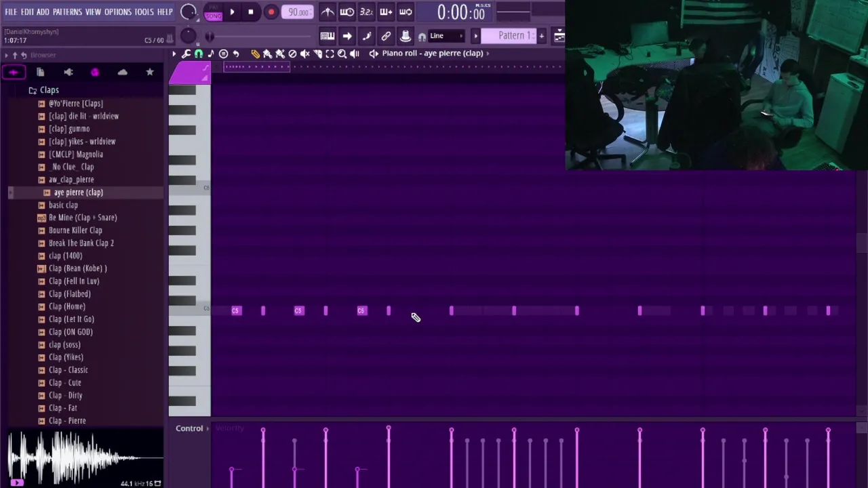Image resolution: width=868 pixels, height=488 pixels.
Task: Toggle loop recording icon
Action: pos(406,12)
